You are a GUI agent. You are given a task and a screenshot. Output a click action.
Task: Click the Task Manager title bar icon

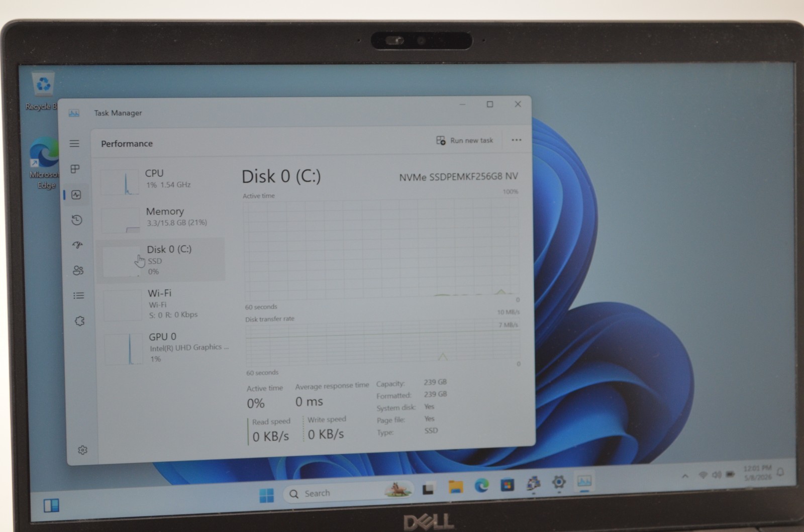[x=74, y=113]
